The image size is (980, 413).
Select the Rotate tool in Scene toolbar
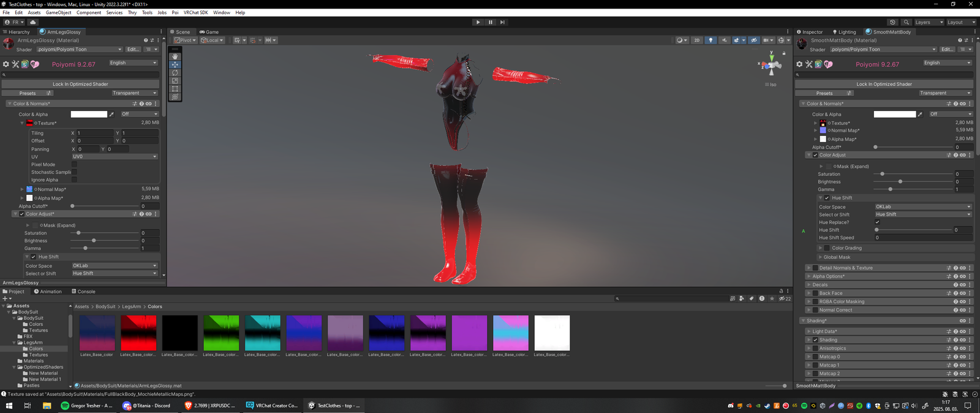[175, 72]
